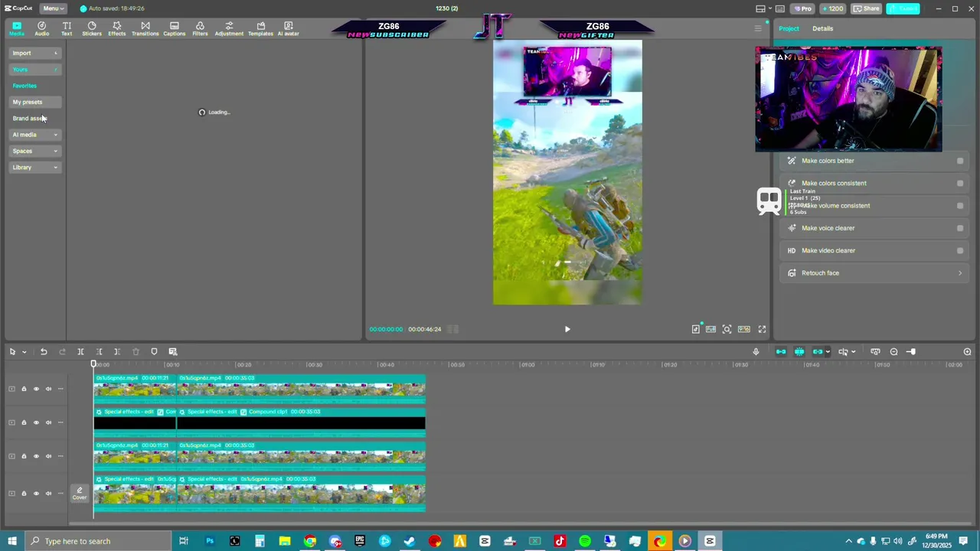Zoom in the timeline with plus icon
Viewport: 980px width, 551px height.
(967, 351)
